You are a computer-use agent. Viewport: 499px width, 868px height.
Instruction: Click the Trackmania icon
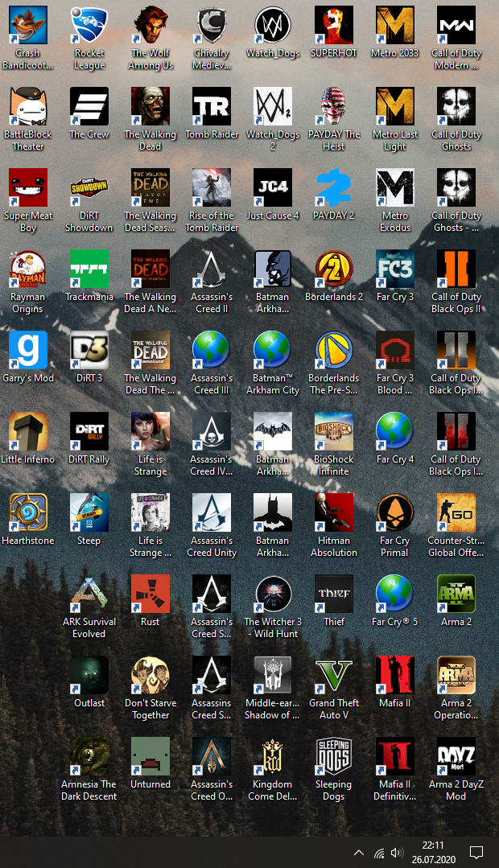pos(89,269)
